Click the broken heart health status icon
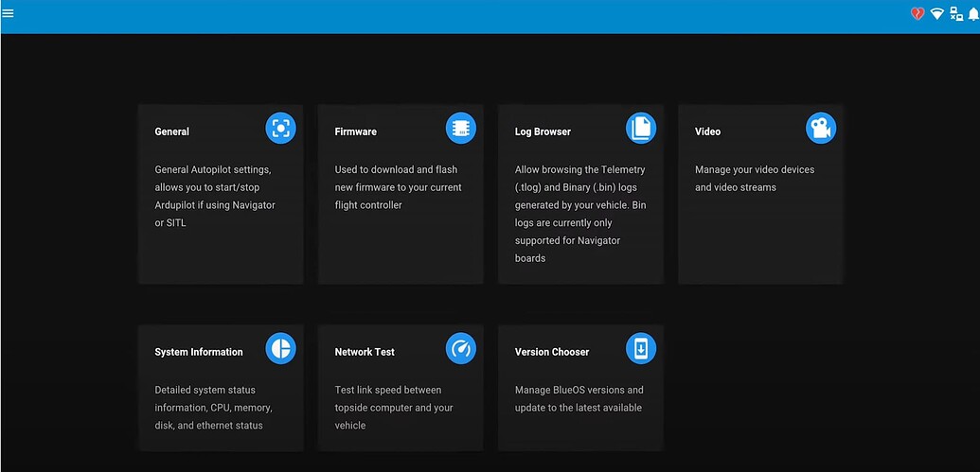 (x=917, y=13)
